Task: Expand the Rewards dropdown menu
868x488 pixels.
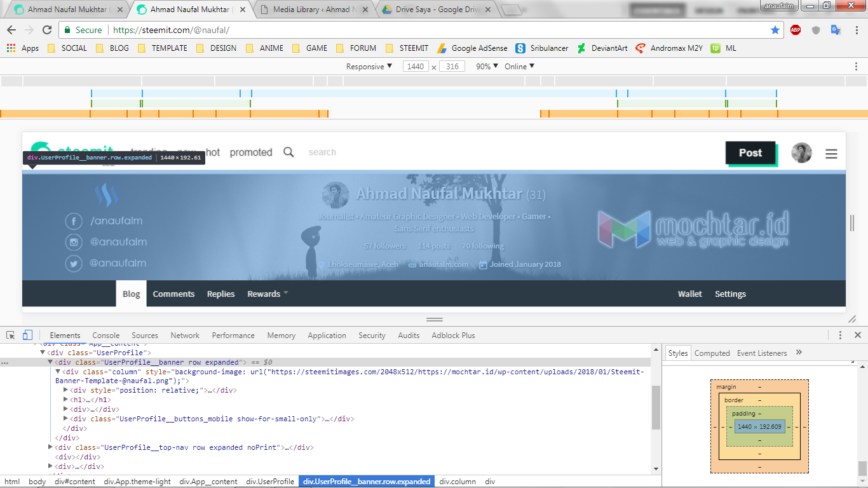Action: click(268, 294)
